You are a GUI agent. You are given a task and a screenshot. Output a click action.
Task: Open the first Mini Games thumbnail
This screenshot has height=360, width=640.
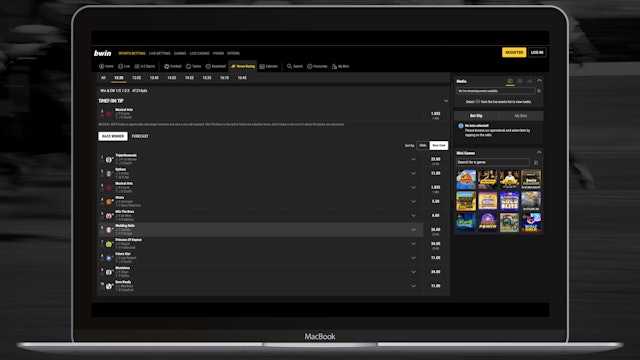466,180
